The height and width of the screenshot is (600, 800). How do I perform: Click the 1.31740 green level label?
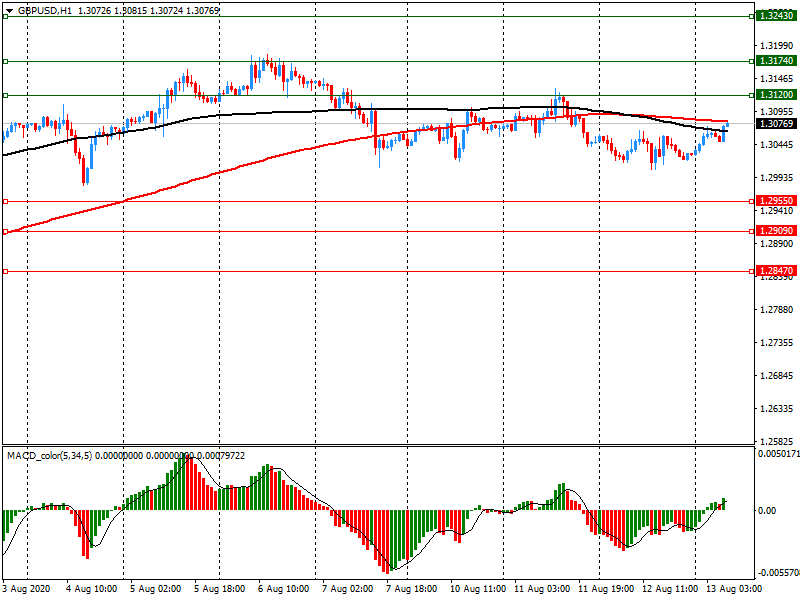tap(777, 61)
